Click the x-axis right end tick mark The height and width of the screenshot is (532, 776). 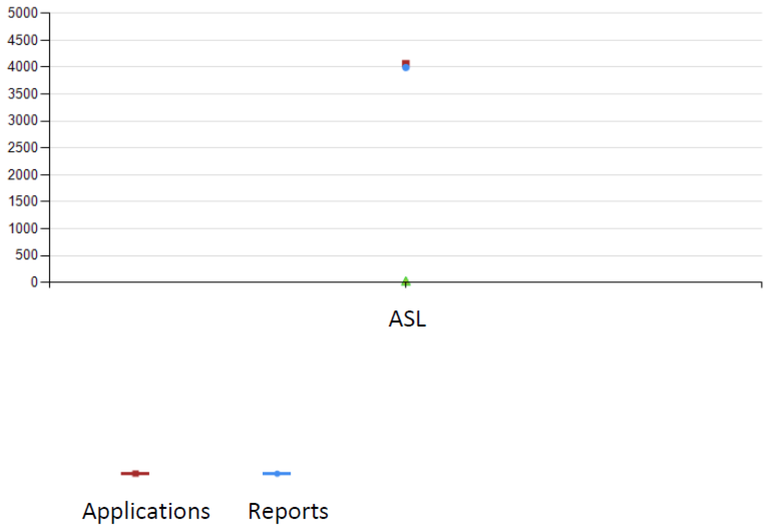762,285
